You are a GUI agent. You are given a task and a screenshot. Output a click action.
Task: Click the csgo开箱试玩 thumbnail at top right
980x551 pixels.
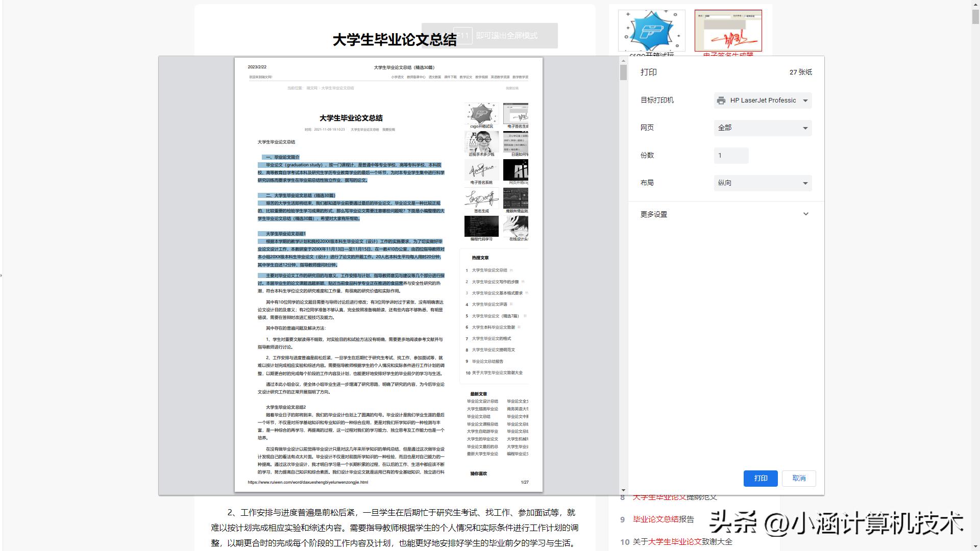(x=651, y=30)
